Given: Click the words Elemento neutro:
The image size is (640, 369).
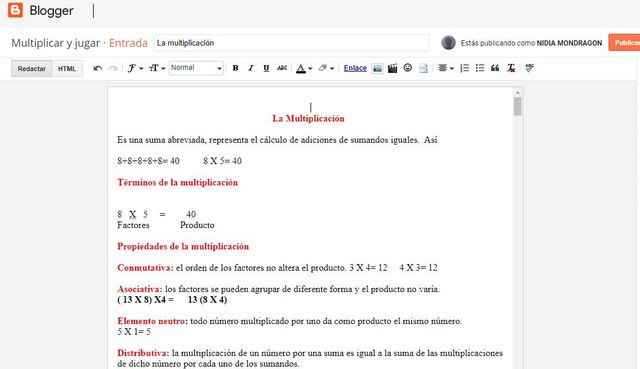Looking at the screenshot, I should [152, 321].
